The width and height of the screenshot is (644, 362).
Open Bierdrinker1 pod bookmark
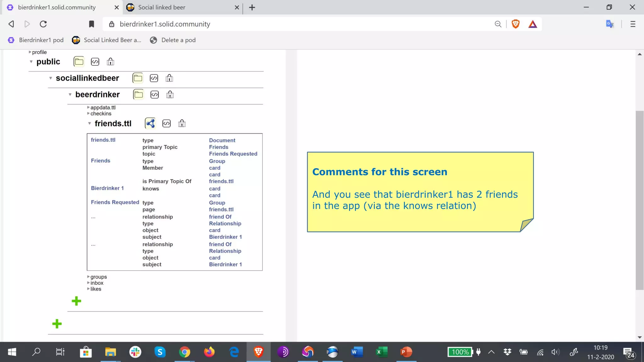[x=36, y=40]
